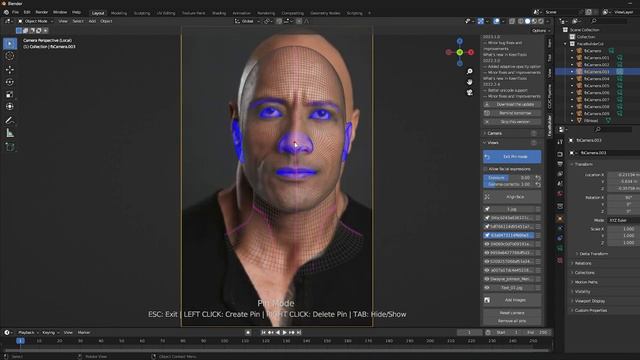Click the Exit Pin mode button
Viewport: 640px width, 360px height.
pos(512,157)
